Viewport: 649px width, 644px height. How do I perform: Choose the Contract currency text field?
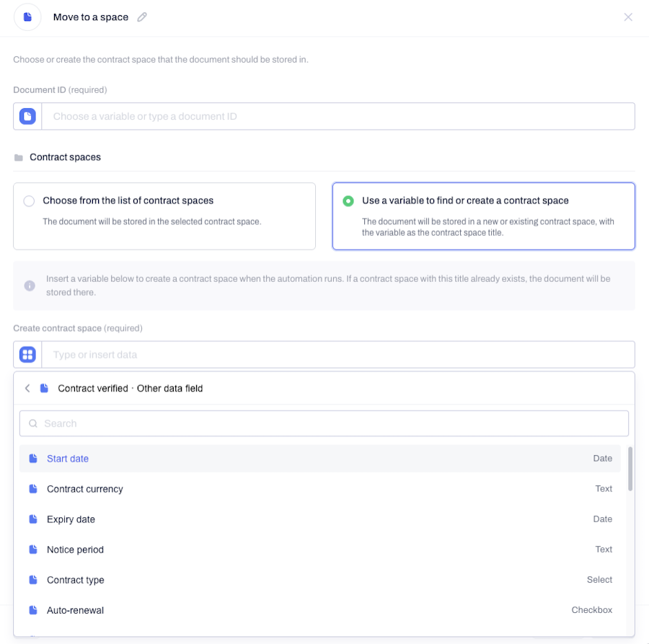click(320, 489)
